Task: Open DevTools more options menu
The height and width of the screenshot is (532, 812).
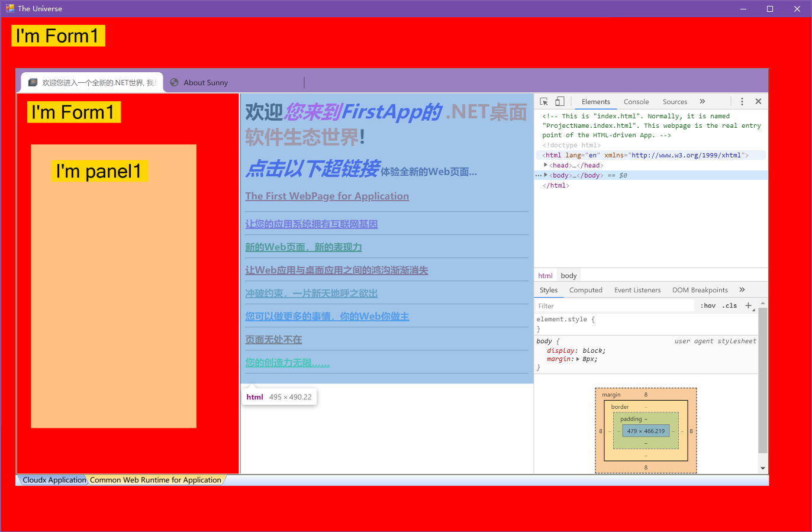Action: click(x=742, y=102)
